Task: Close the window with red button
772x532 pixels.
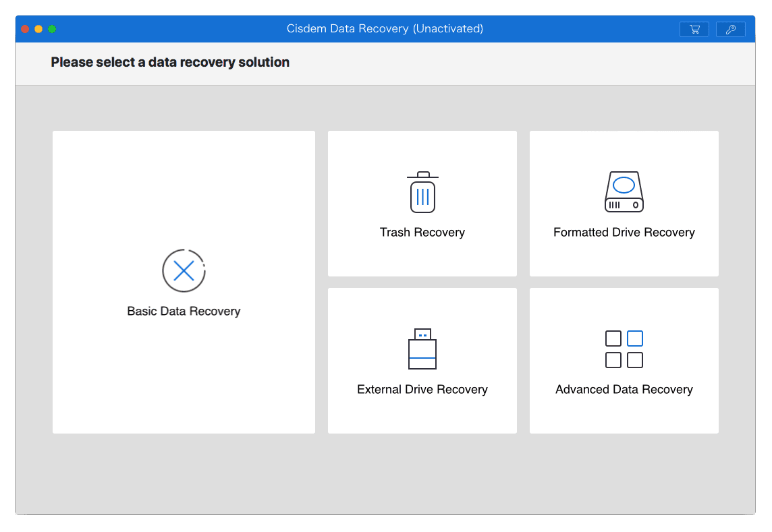Action: (25, 29)
